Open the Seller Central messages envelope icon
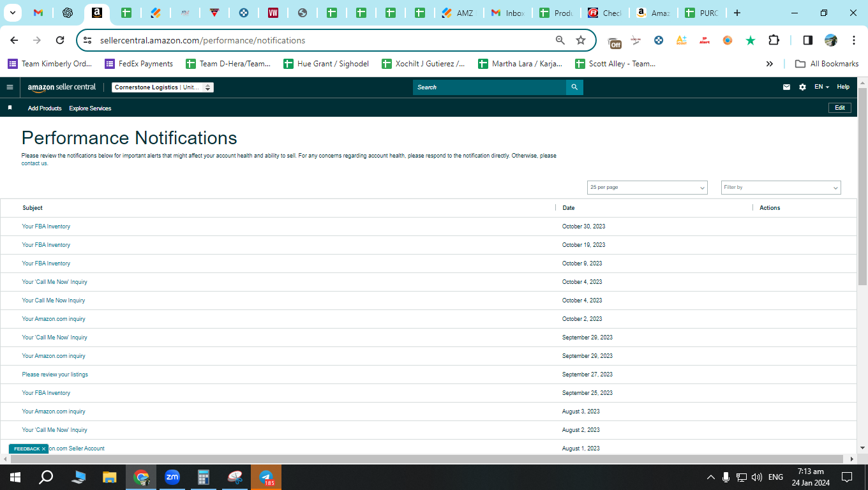This screenshot has width=868, height=490. tap(786, 87)
